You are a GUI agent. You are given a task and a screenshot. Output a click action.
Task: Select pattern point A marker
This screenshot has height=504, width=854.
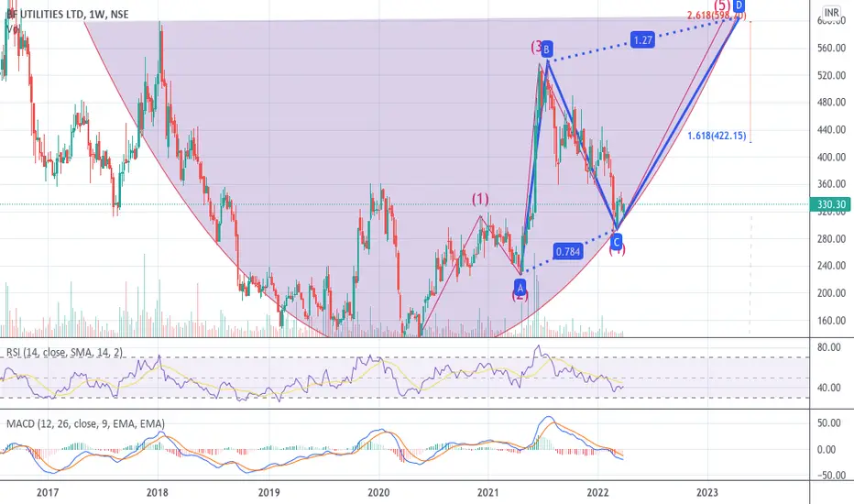click(x=520, y=287)
